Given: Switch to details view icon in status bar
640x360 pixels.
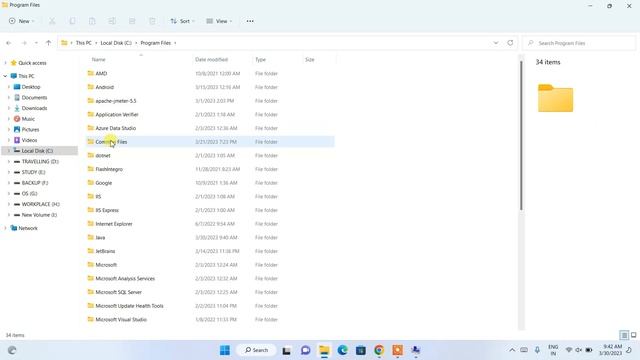Looking at the screenshot, I should [624, 335].
